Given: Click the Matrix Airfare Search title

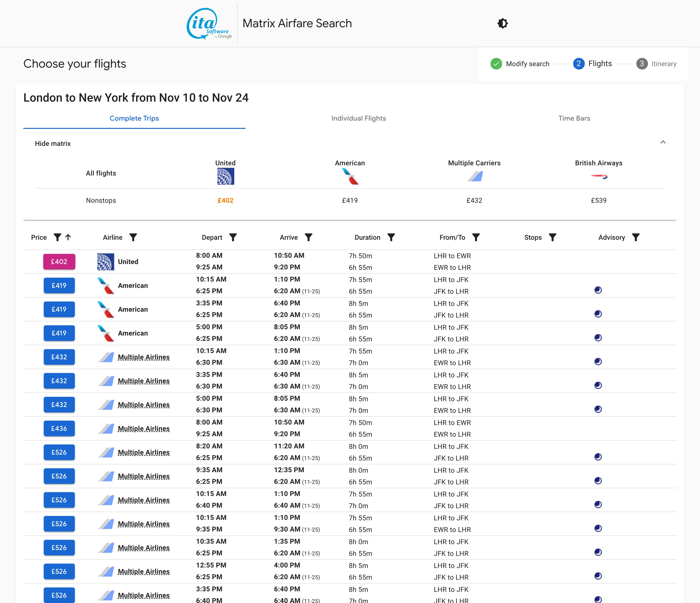Looking at the screenshot, I should [297, 23].
